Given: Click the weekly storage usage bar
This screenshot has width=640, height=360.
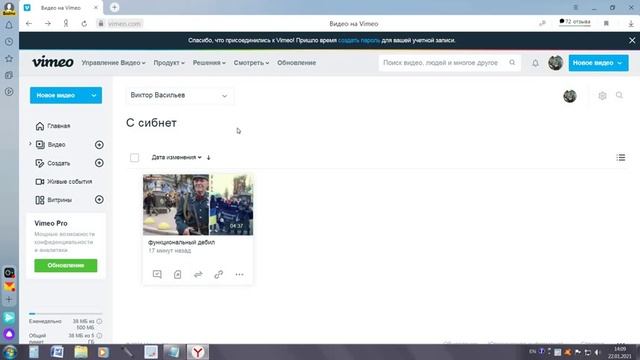Looking at the screenshot, I should [x=65, y=314].
